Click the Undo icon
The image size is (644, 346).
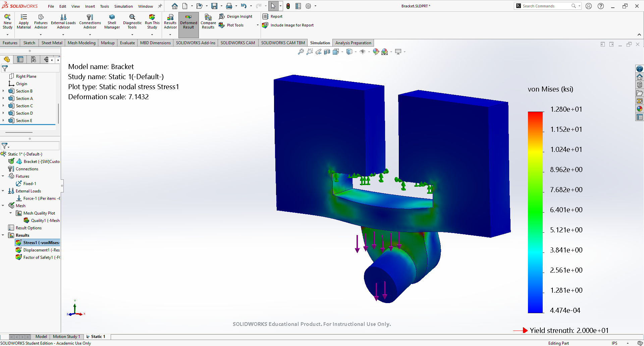tap(244, 6)
